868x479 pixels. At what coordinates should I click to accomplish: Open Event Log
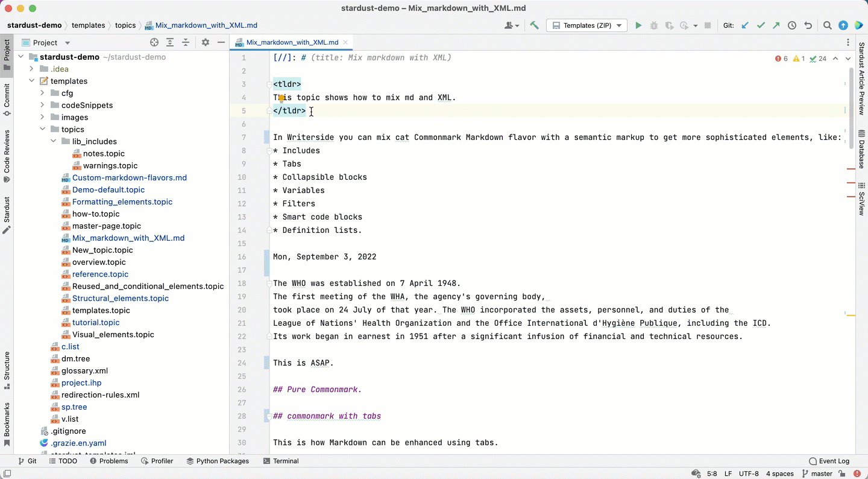click(x=829, y=461)
